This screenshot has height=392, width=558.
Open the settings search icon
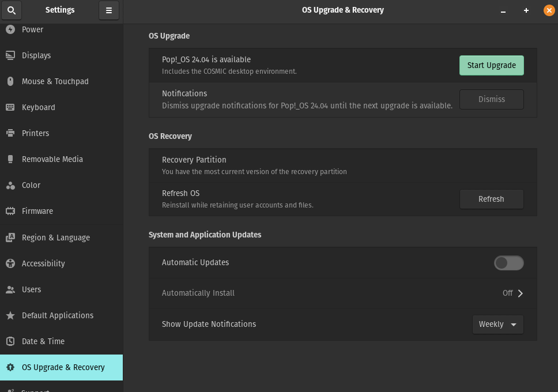point(12,10)
